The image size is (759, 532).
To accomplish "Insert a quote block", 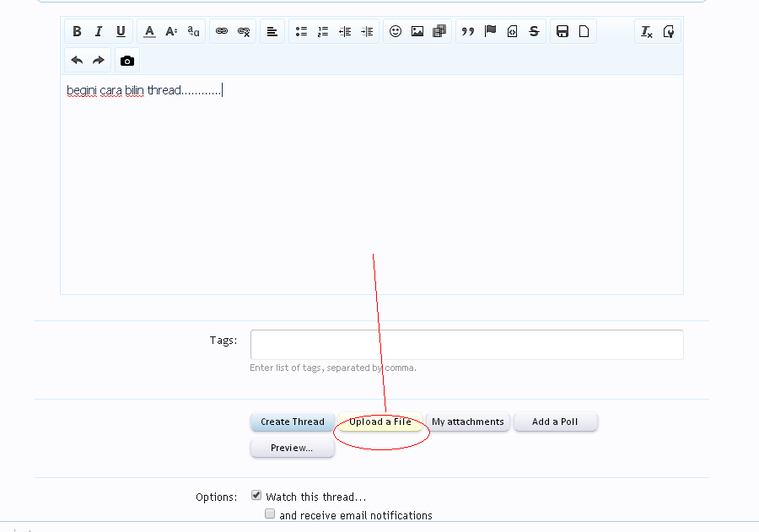I will (467, 31).
